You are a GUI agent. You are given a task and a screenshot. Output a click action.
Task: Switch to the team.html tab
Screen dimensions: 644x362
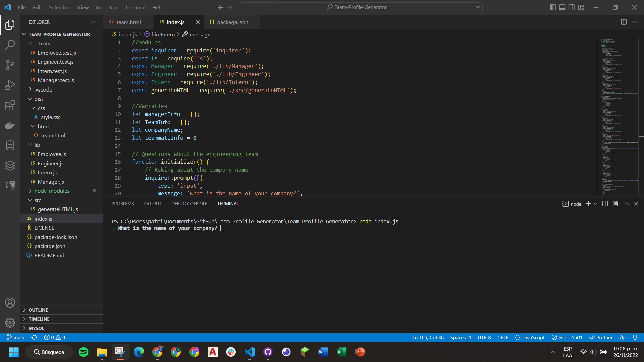[x=128, y=22]
